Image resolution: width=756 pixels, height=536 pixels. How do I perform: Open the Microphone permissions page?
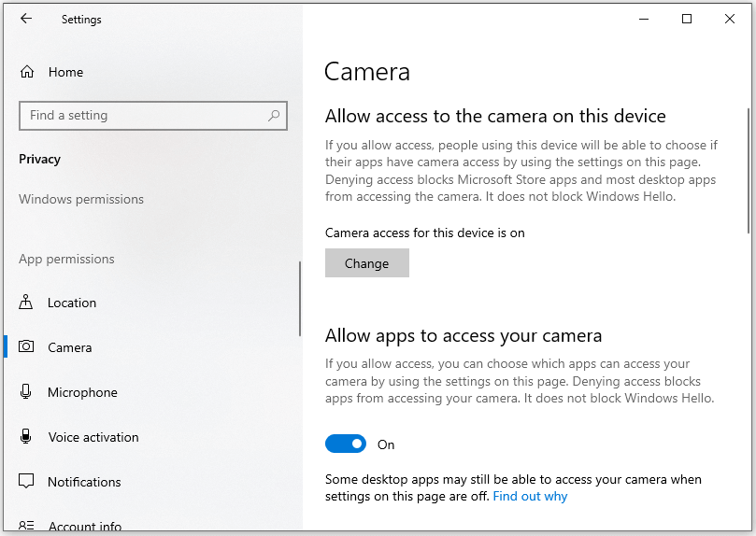(82, 392)
